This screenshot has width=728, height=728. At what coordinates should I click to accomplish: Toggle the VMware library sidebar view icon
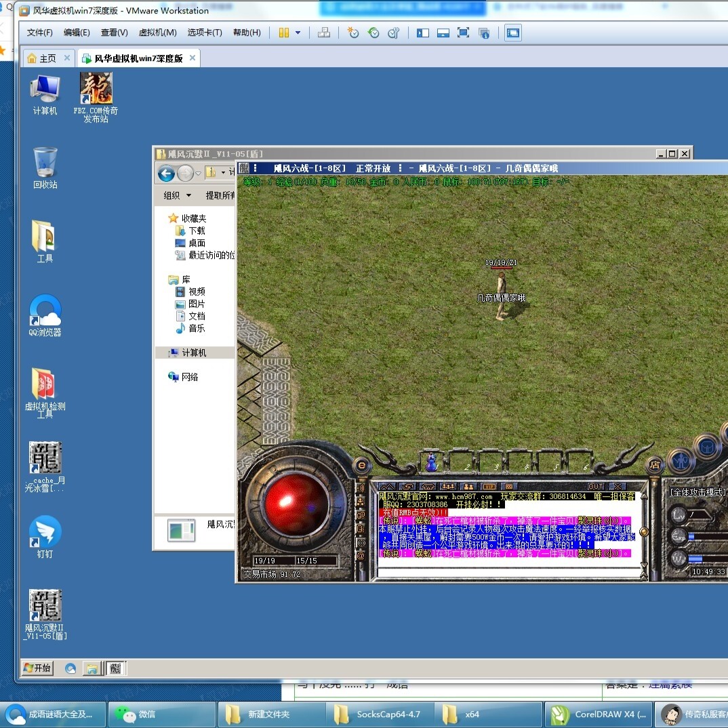pos(422,33)
